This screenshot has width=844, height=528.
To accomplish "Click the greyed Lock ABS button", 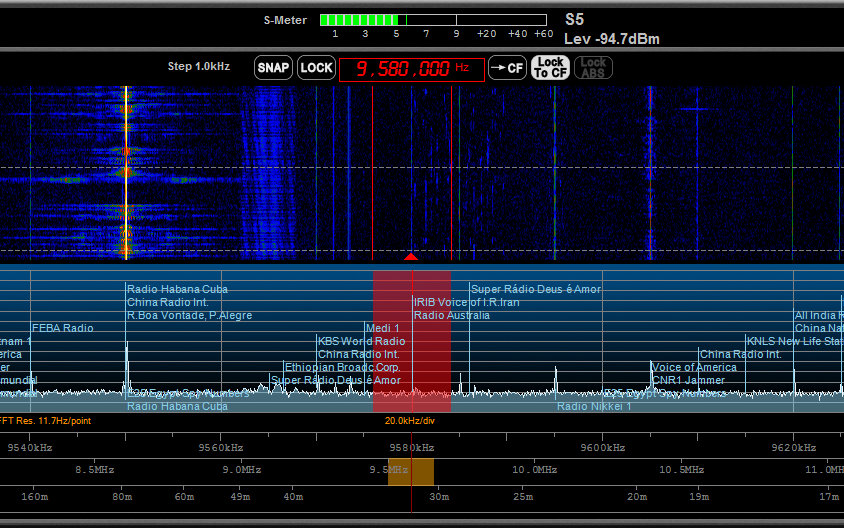I will pyautogui.click(x=593, y=68).
